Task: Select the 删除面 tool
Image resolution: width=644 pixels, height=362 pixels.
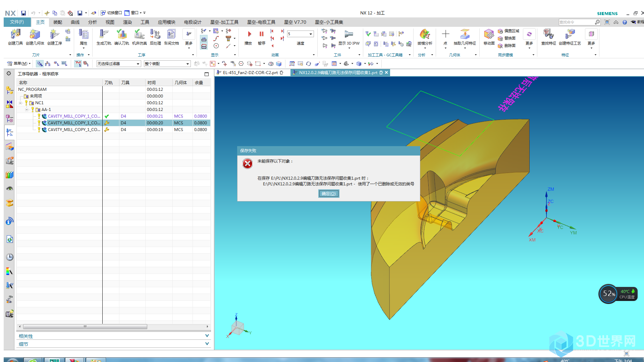Action: (506, 46)
